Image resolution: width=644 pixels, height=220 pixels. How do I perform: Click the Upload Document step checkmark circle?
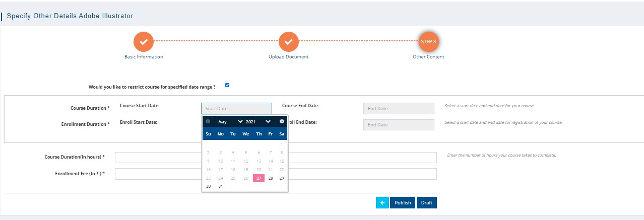point(289,42)
